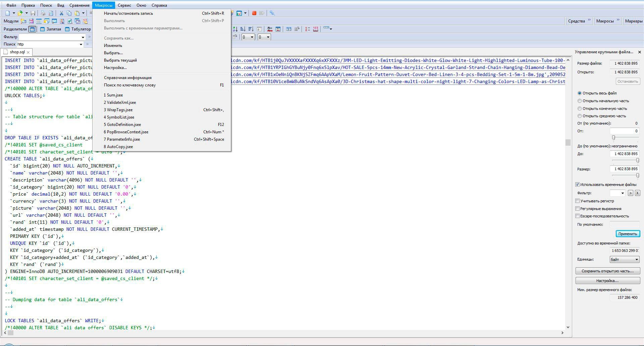Screen dimensions: 644x346
Task: Open the Сравнение menu
Action: [79, 5]
